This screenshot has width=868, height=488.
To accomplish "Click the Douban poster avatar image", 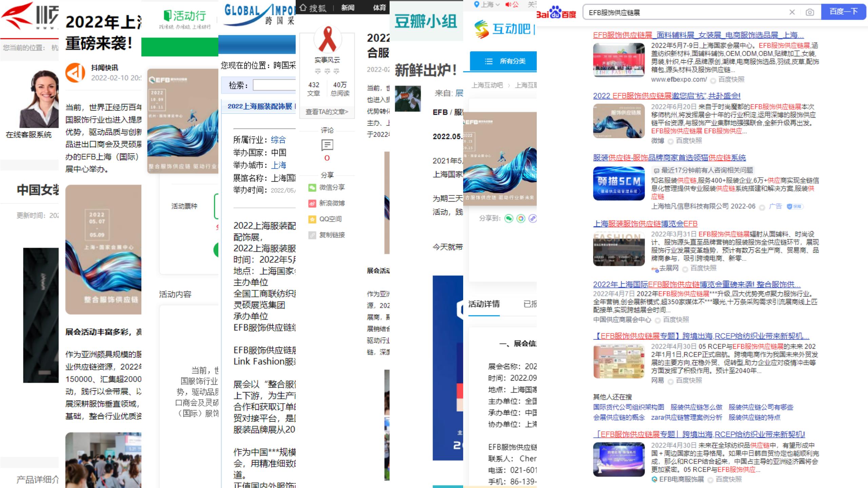I will click(x=408, y=99).
